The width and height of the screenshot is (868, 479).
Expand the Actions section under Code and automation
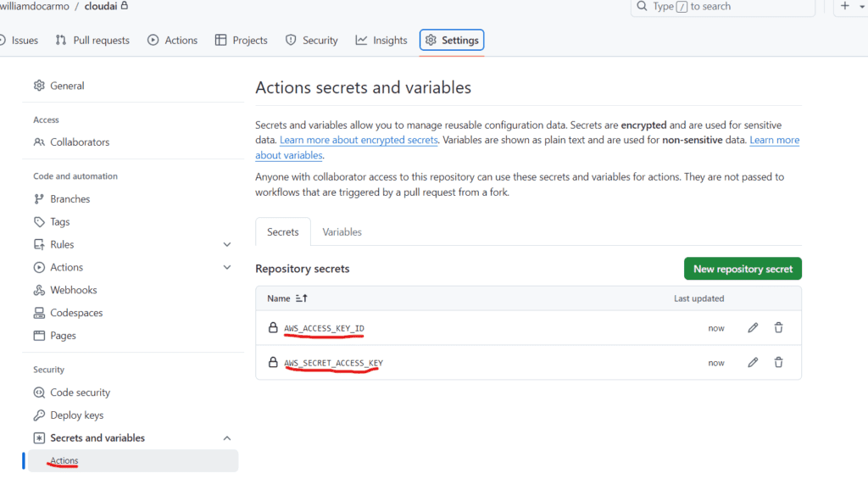(226, 267)
